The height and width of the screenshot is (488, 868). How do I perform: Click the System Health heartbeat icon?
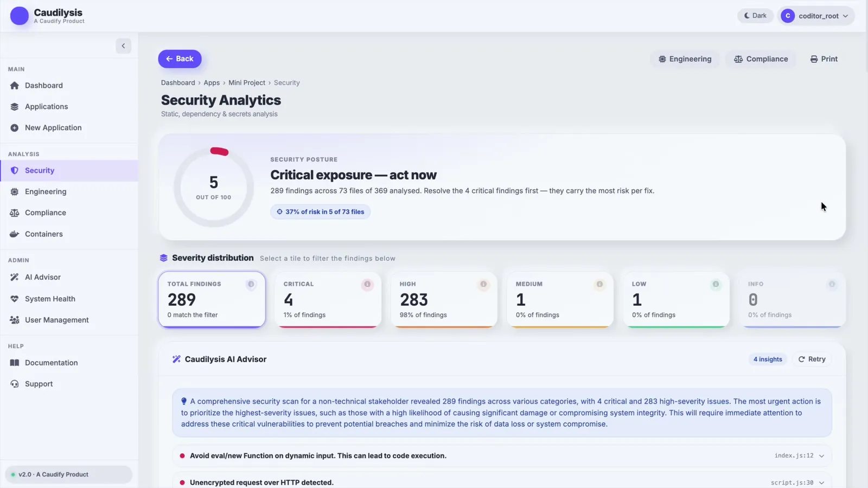pyautogui.click(x=15, y=299)
